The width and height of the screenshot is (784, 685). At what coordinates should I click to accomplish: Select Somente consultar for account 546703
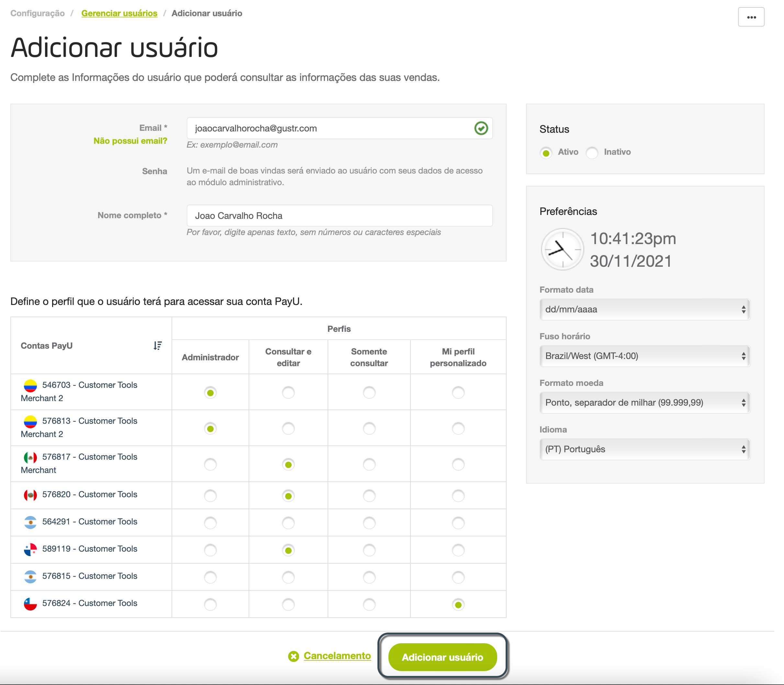pyautogui.click(x=369, y=393)
